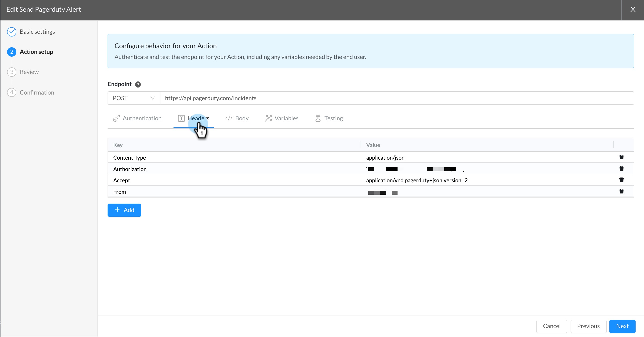
Task: Delete the Accept header row
Action: coord(621,180)
